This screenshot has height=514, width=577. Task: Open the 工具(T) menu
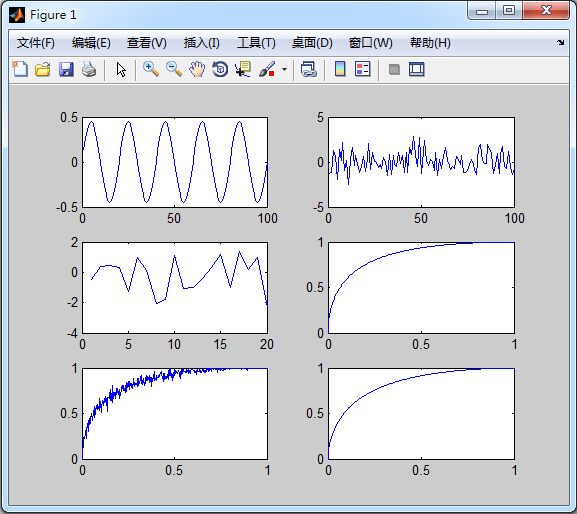[x=256, y=43]
